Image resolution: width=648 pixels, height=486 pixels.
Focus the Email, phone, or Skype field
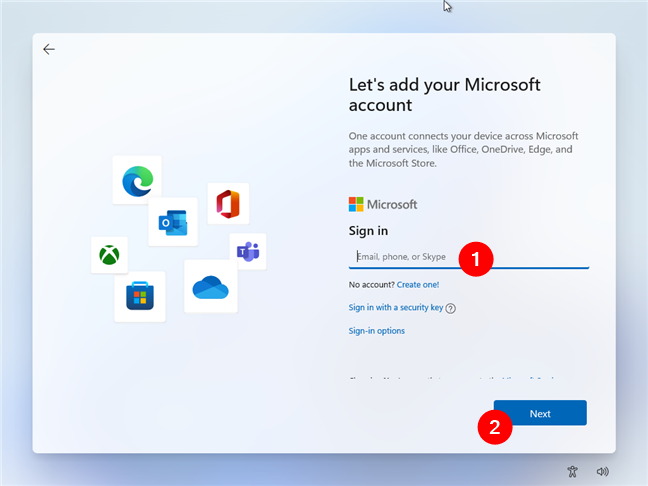469,257
